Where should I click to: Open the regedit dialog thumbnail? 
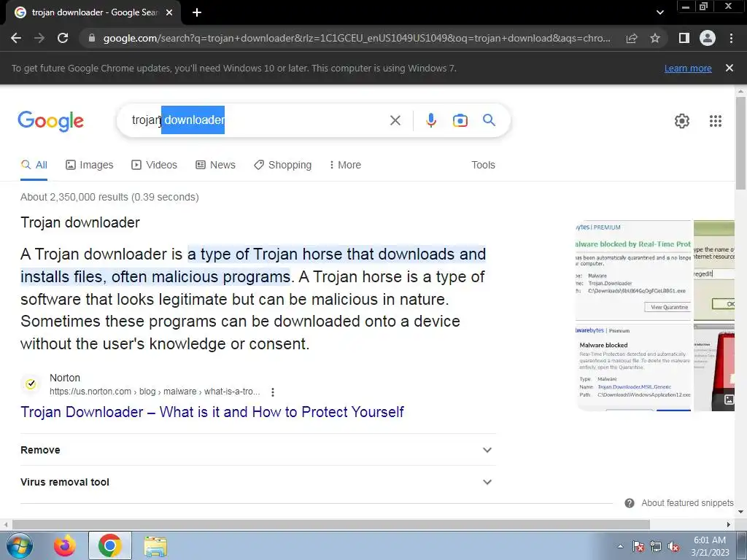pyautogui.click(x=714, y=271)
